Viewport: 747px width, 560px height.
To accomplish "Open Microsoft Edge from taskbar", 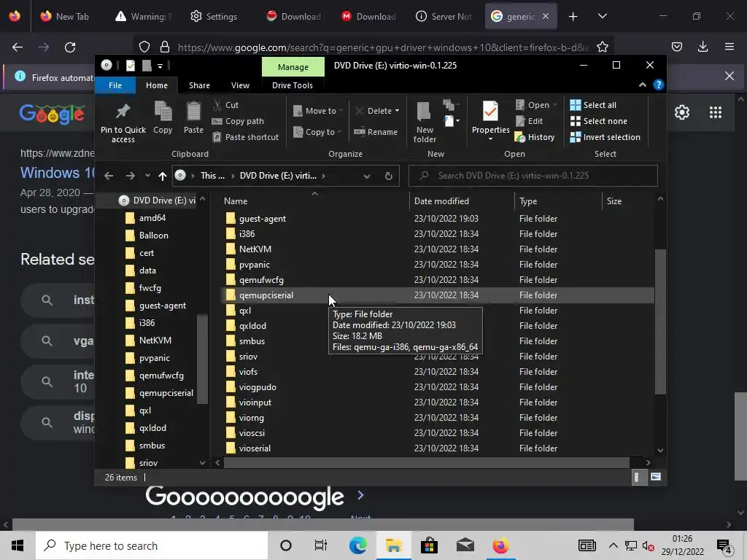I will pos(357,545).
